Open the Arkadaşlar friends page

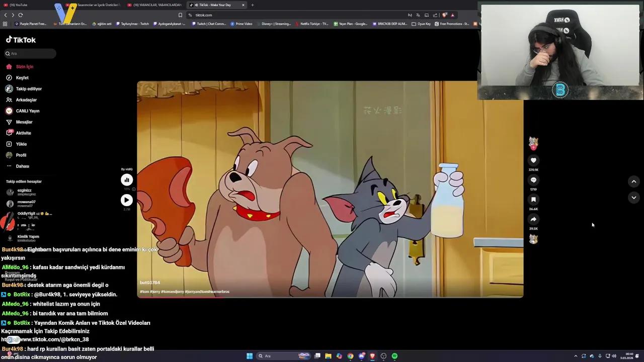pos(22,100)
